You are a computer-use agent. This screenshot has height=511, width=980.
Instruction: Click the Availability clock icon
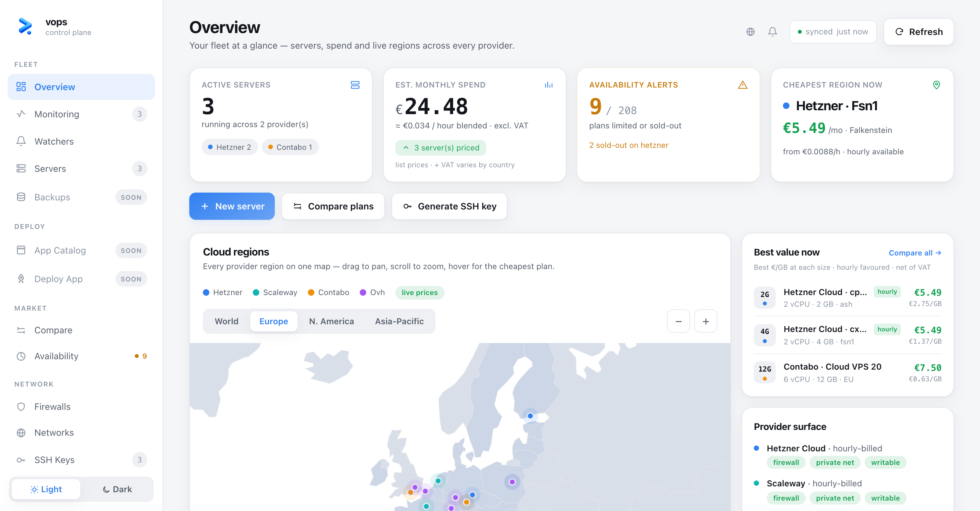(x=21, y=356)
